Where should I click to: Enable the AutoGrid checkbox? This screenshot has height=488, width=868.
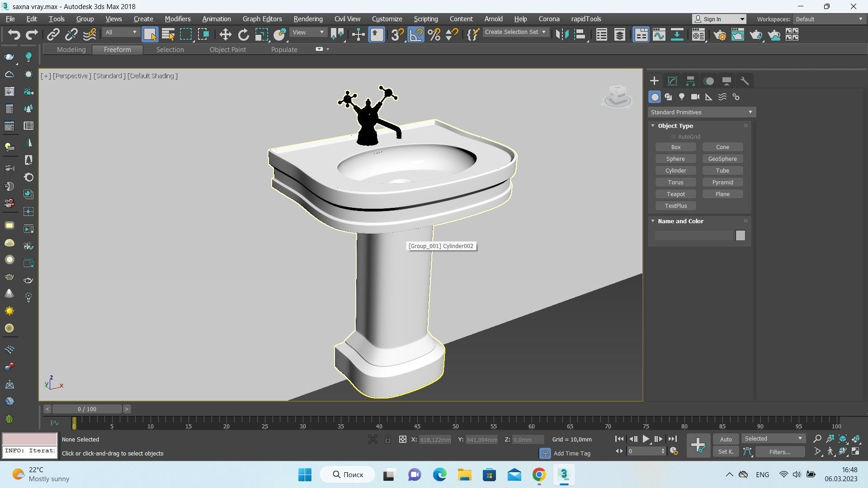click(673, 136)
